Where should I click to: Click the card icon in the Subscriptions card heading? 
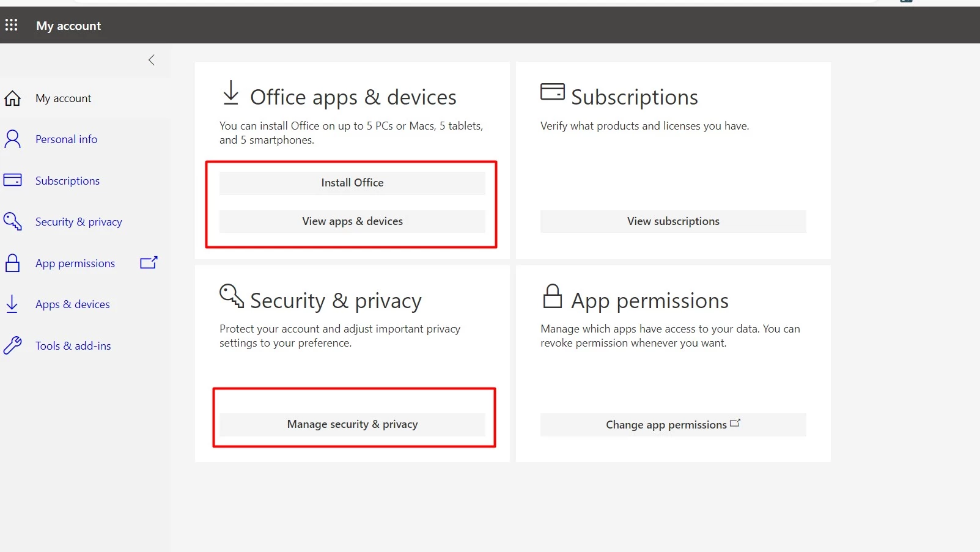(553, 92)
